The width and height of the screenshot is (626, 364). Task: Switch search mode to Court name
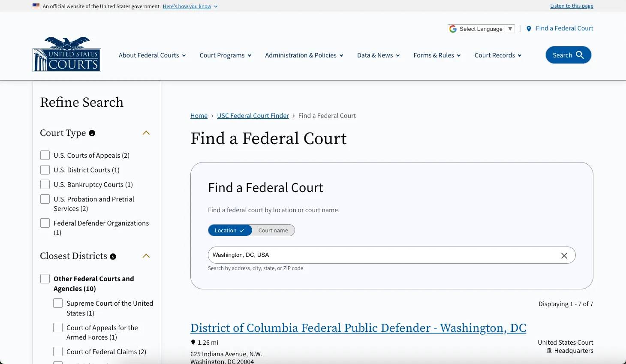click(273, 230)
